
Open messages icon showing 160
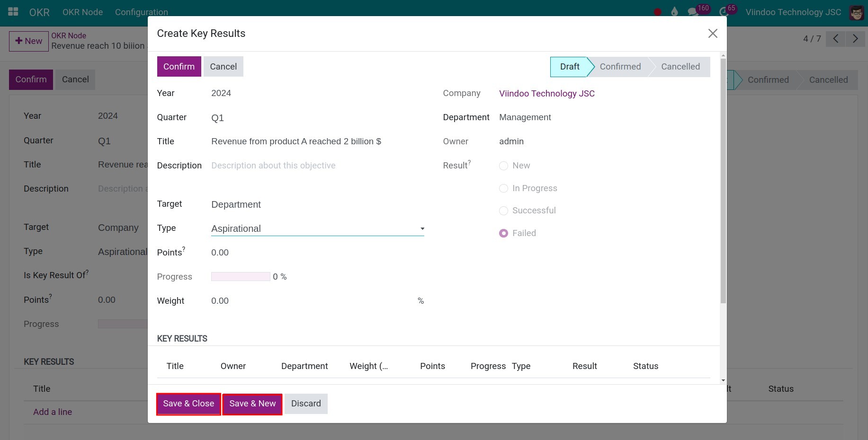[698, 10]
